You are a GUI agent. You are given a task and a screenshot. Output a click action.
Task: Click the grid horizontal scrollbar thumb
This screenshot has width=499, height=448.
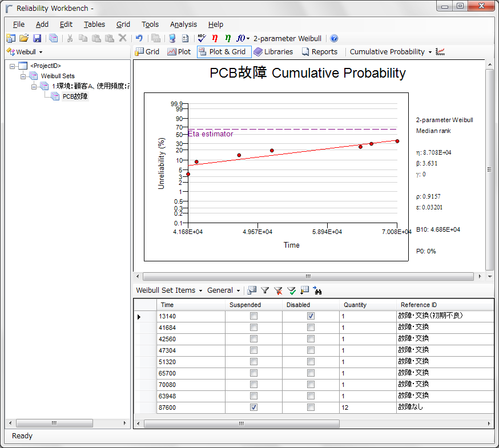pos(242,423)
